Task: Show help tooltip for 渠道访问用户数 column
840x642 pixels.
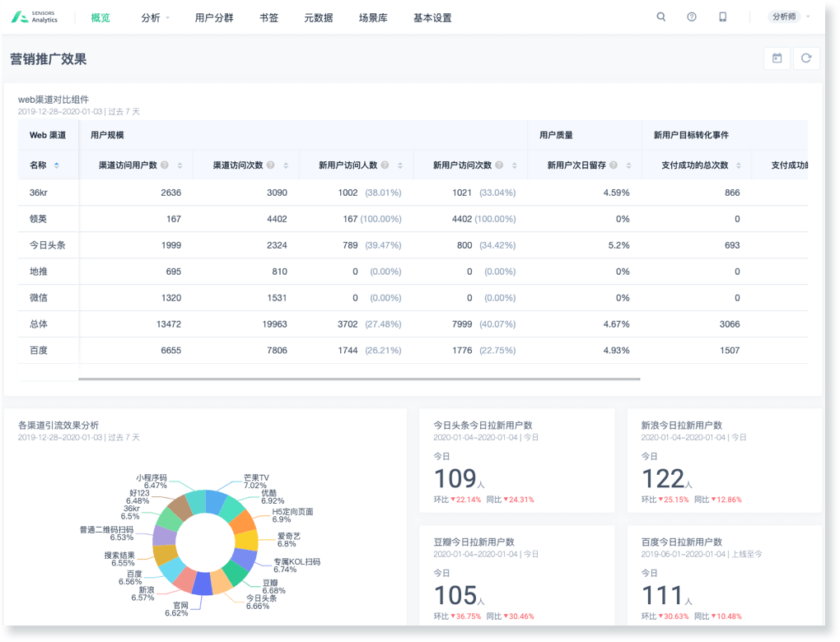Action: 165,165
